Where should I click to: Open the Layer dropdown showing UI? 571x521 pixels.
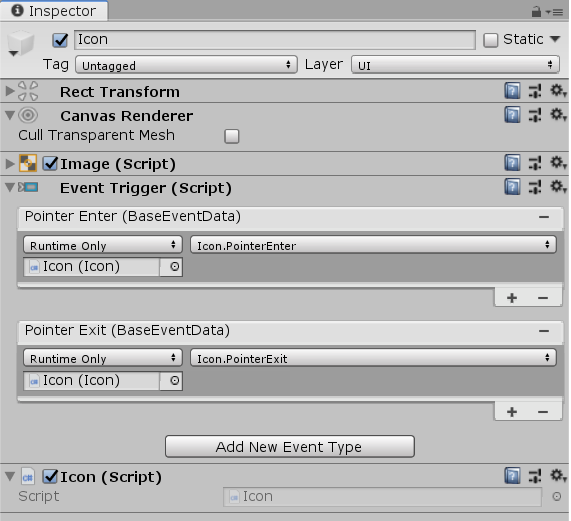pos(455,65)
